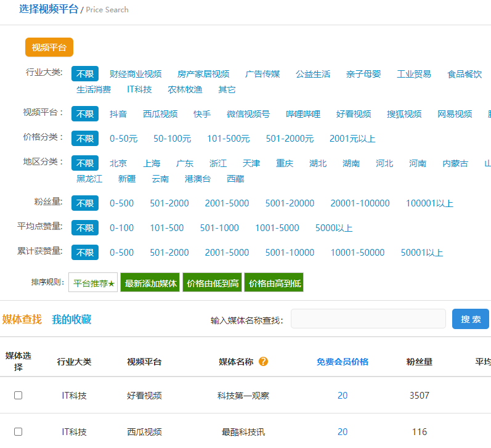Filter region by 北京
Viewport: 491px width, 448px height.
click(x=118, y=163)
